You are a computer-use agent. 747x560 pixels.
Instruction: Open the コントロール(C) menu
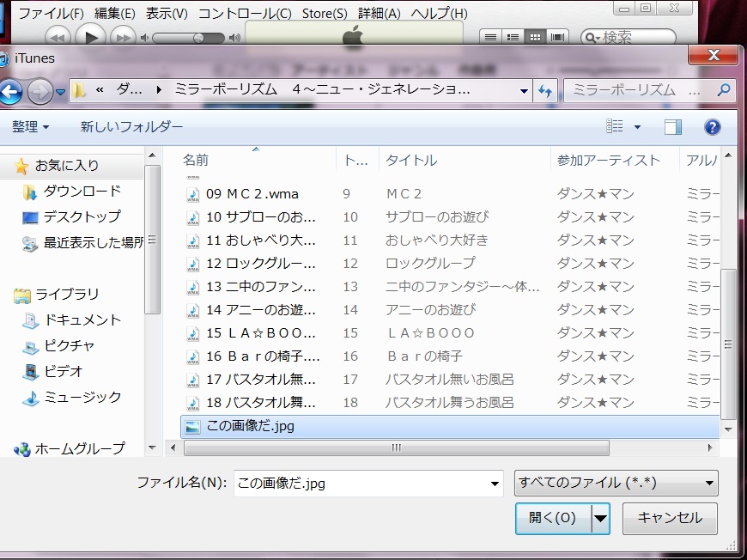tap(245, 14)
